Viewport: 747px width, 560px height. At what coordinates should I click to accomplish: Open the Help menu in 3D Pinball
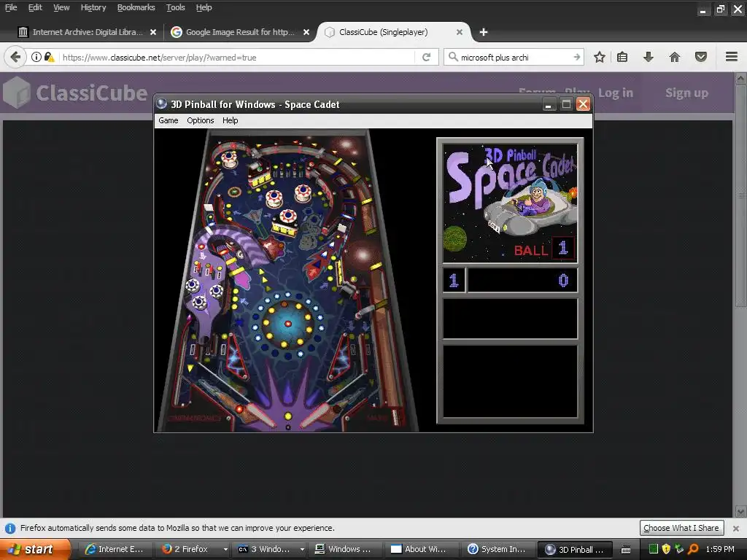coord(230,120)
